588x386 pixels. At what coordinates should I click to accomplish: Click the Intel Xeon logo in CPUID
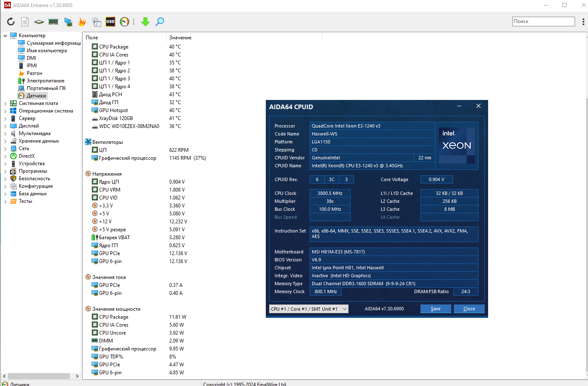coord(457,145)
